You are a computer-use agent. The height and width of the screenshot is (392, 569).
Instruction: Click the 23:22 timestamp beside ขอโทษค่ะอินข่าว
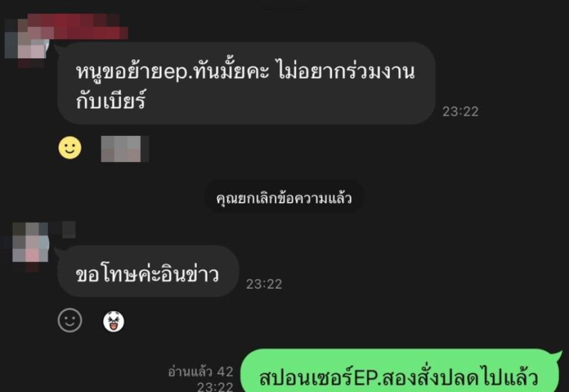pos(264,284)
